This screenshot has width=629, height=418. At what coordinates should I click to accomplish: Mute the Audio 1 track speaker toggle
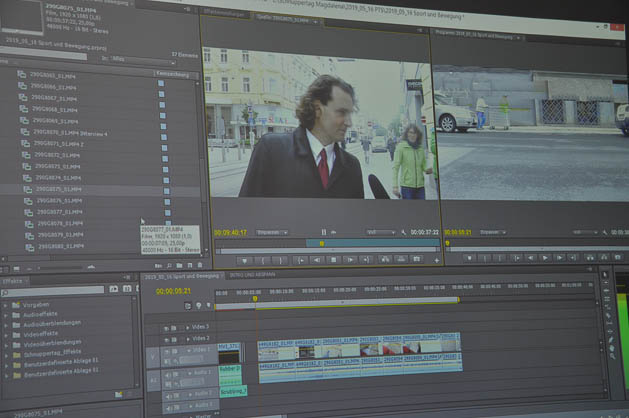coord(168,374)
